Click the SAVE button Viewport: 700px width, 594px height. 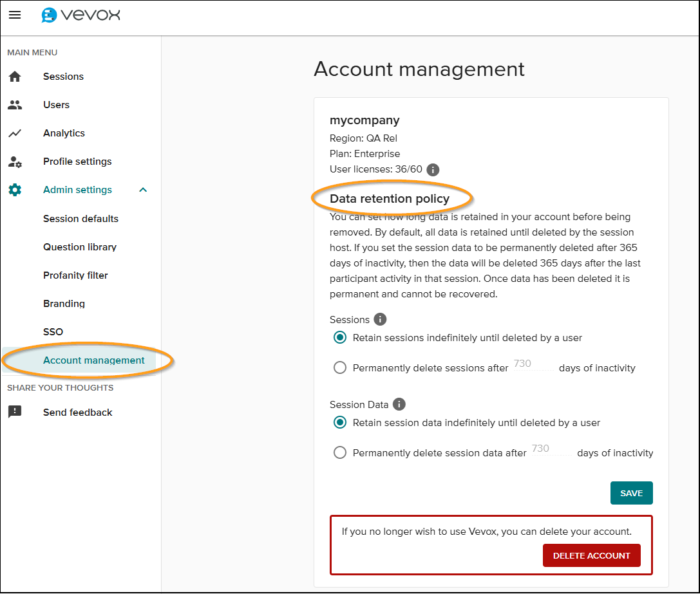tap(631, 493)
